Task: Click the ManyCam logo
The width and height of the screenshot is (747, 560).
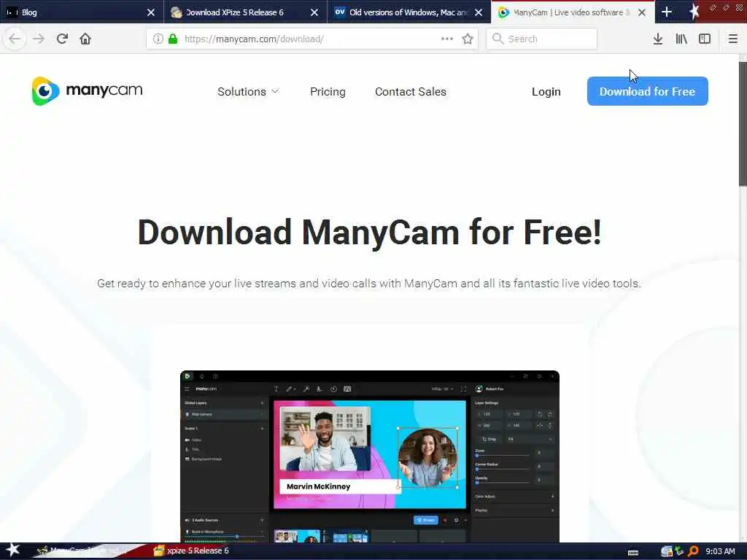Action: click(88, 90)
